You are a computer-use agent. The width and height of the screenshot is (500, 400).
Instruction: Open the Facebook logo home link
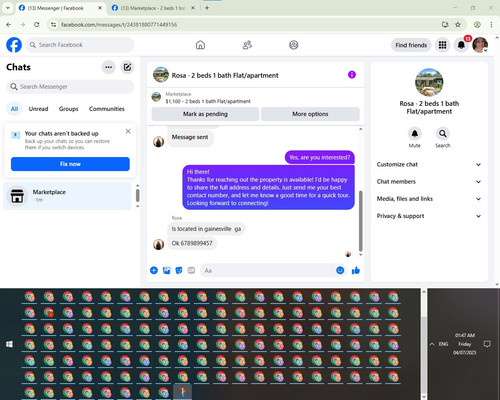coord(14,45)
